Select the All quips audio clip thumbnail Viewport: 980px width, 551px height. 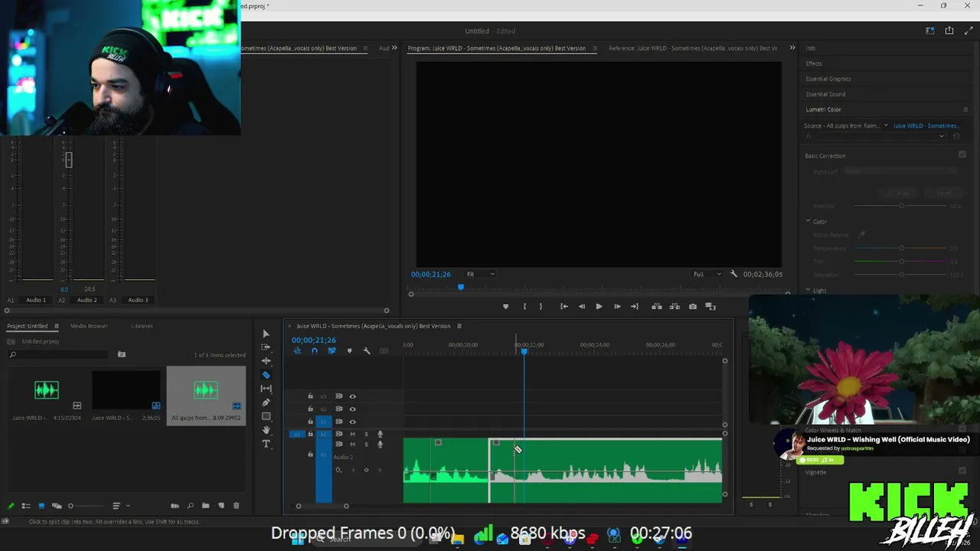coord(206,391)
